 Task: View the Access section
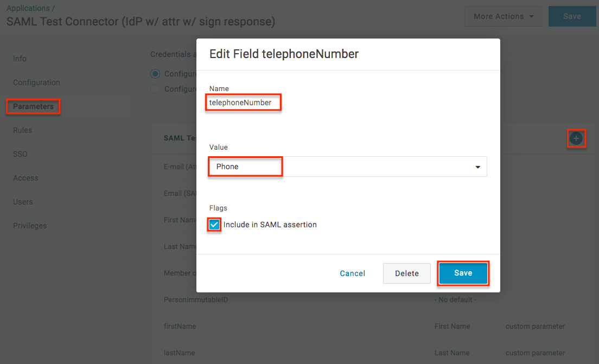pyautogui.click(x=26, y=178)
